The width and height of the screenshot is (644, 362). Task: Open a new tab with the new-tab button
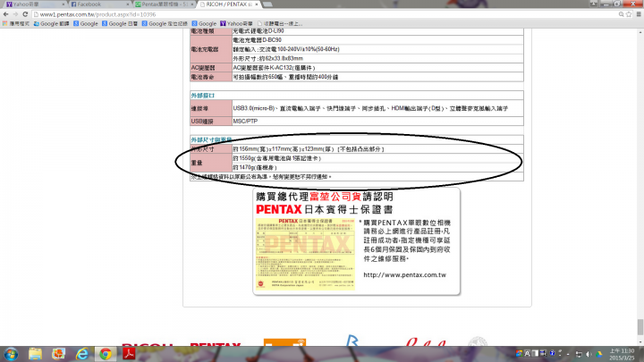(x=267, y=4)
